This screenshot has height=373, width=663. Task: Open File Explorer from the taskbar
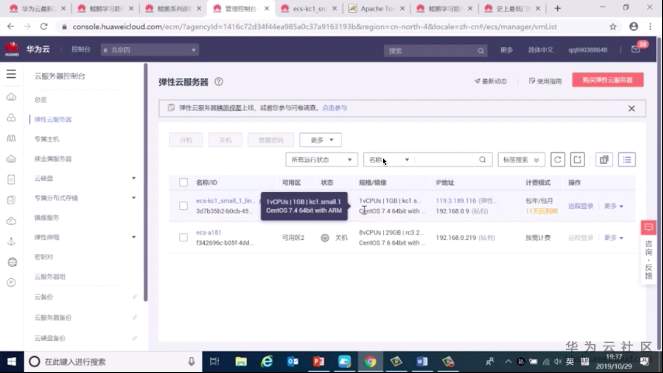[x=241, y=362]
